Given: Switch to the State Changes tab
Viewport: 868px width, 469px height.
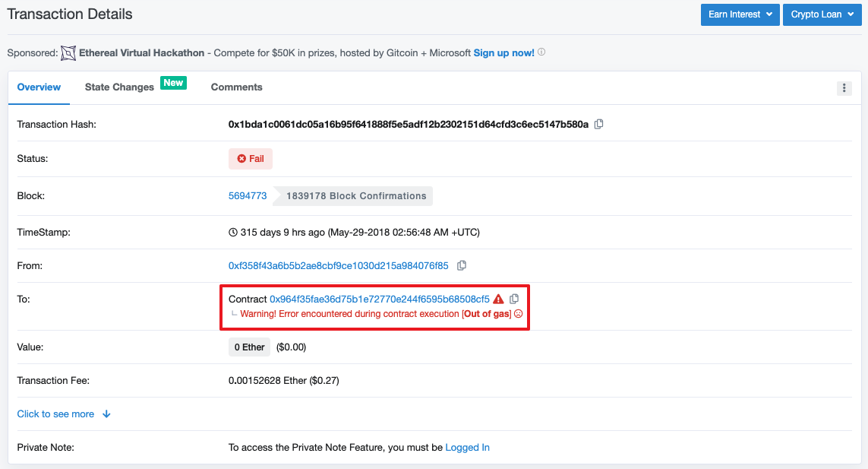Looking at the screenshot, I should point(119,87).
